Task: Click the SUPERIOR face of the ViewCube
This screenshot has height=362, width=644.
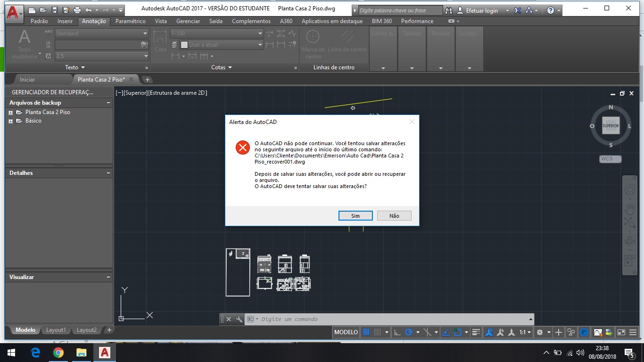Action: click(x=611, y=126)
